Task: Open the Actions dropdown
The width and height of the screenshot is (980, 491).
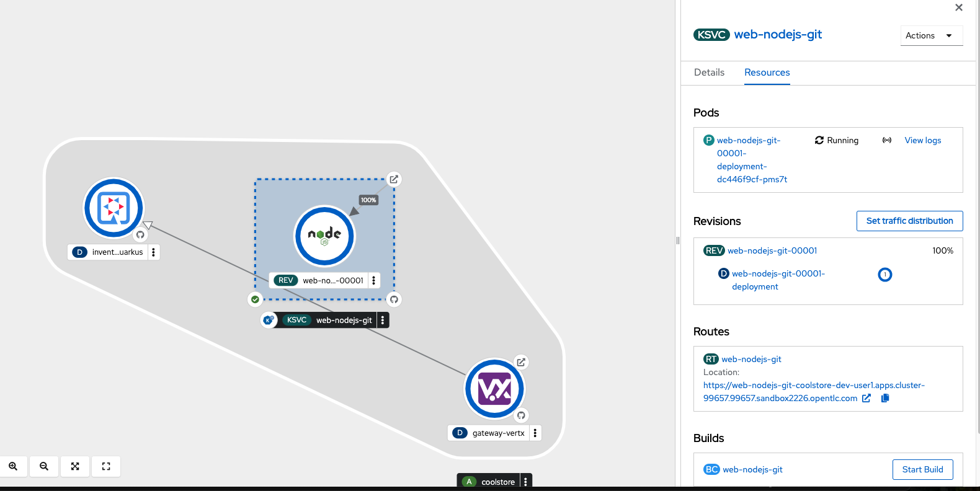Action: click(x=931, y=35)
